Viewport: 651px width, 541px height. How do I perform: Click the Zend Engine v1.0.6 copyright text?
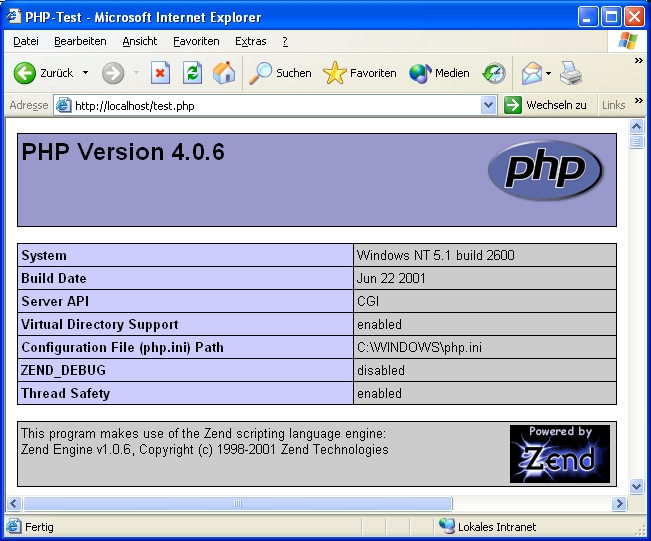[205, 449]
